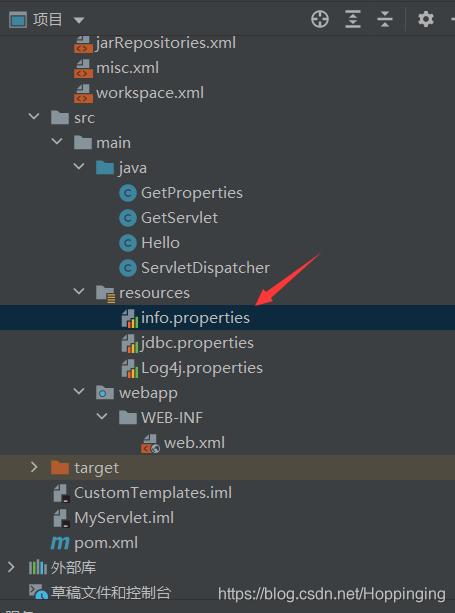Click the Expand All toolbar icon
Image resolution: width=455 pixels, height=613 pixels.
click(353, 19)
